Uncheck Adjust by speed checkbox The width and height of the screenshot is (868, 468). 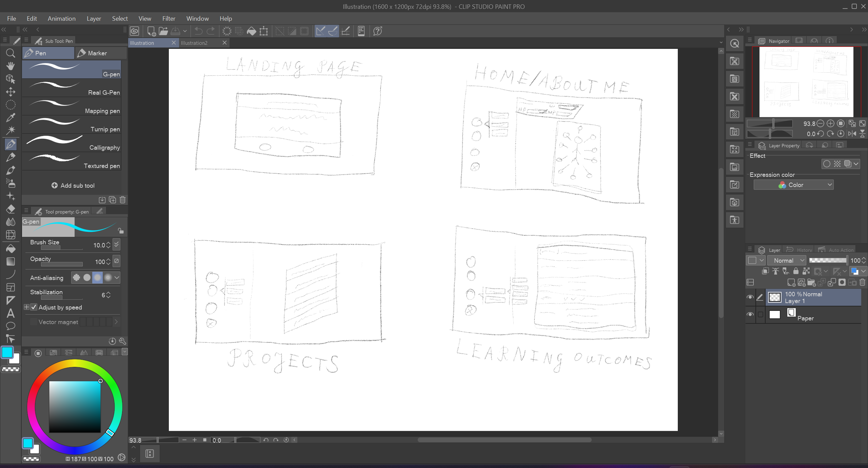(x=34, y=307)
